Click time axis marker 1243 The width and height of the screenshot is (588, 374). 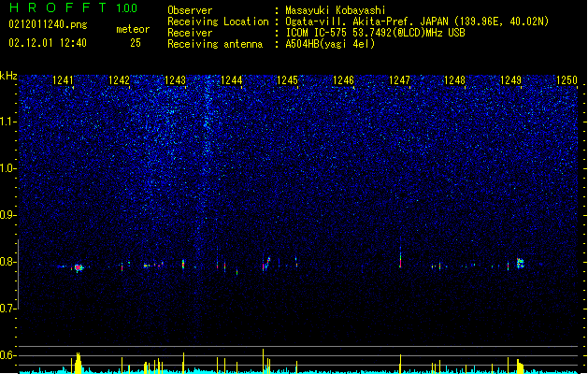(x=175, y=79)
